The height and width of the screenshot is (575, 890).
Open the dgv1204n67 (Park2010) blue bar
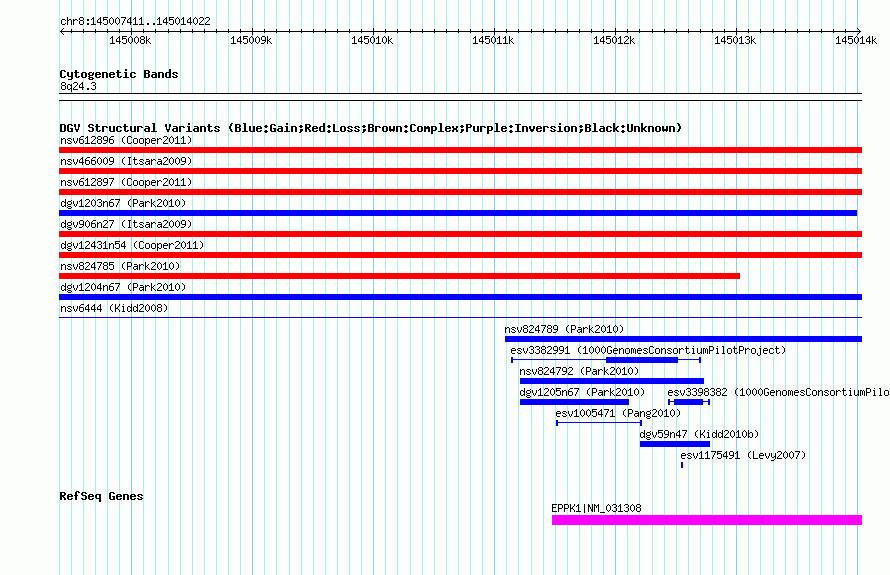[460, 297]
